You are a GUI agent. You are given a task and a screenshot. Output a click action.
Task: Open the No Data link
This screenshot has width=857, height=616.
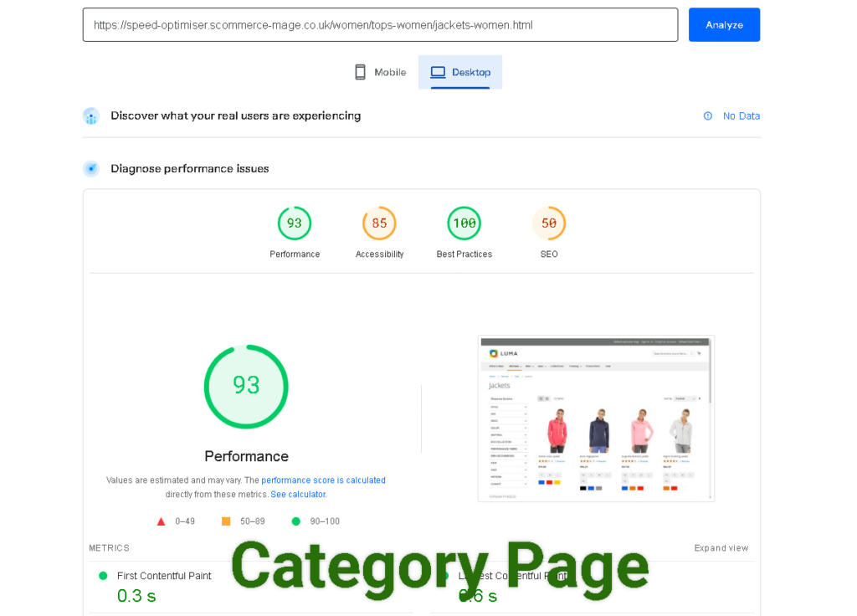tap(740, 116)
